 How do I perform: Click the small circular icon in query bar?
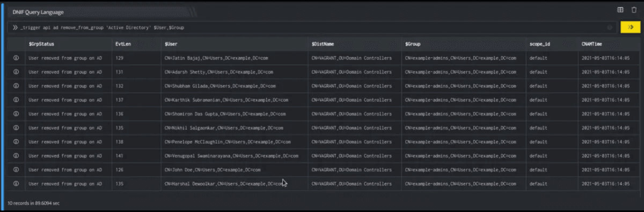(x=610, y=27)
